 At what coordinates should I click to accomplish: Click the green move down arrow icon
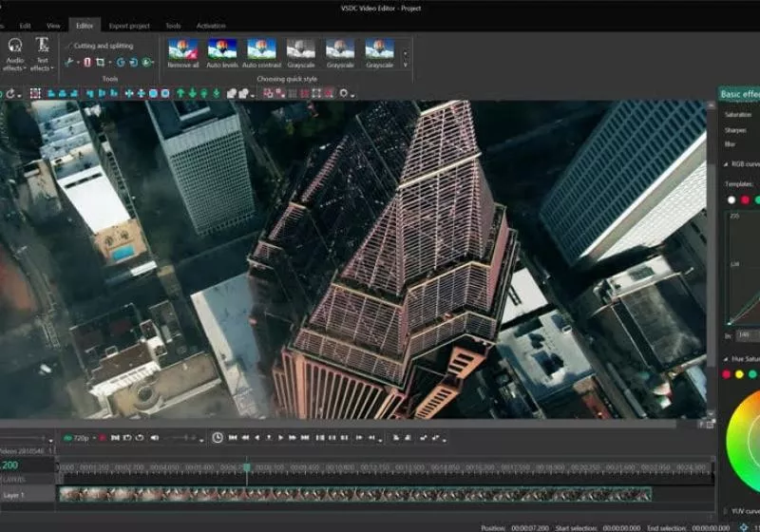click(193, 93)
